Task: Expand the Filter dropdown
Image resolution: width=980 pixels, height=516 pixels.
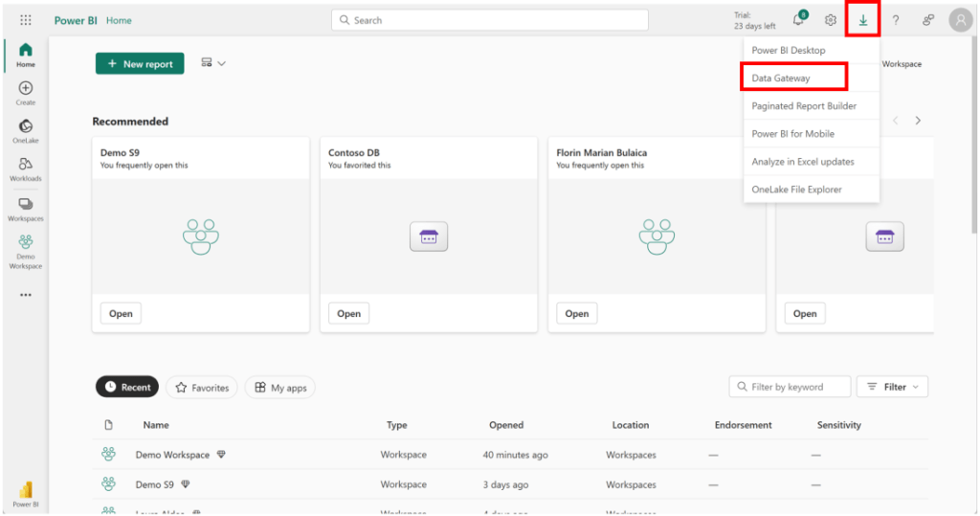Action: pos(892,387)
